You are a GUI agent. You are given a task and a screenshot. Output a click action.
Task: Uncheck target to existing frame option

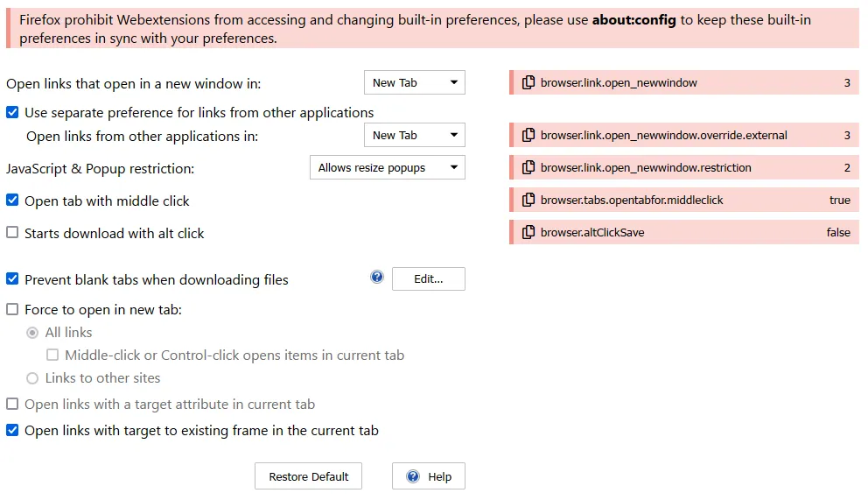[12, 430]
